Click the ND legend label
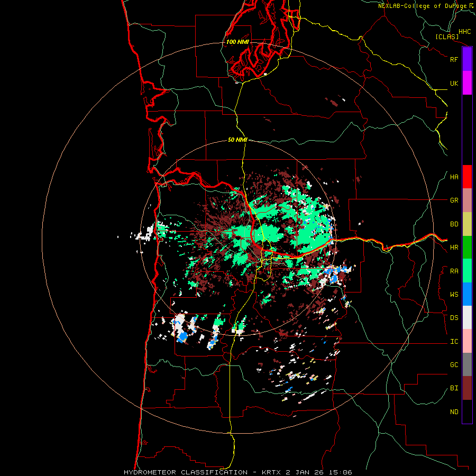This screenshot has height=476, width=476. pyautogui.click(x=454, y=412)
